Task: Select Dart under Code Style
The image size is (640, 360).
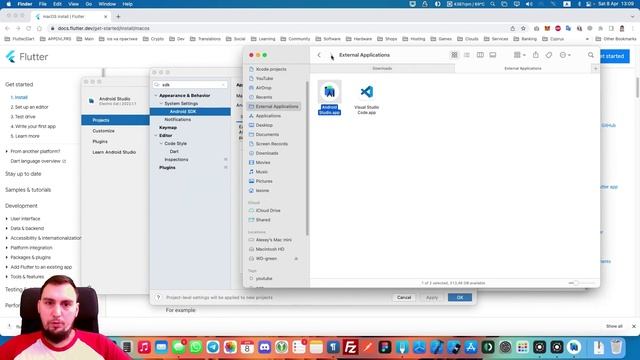Action: (x=174, y=151)
